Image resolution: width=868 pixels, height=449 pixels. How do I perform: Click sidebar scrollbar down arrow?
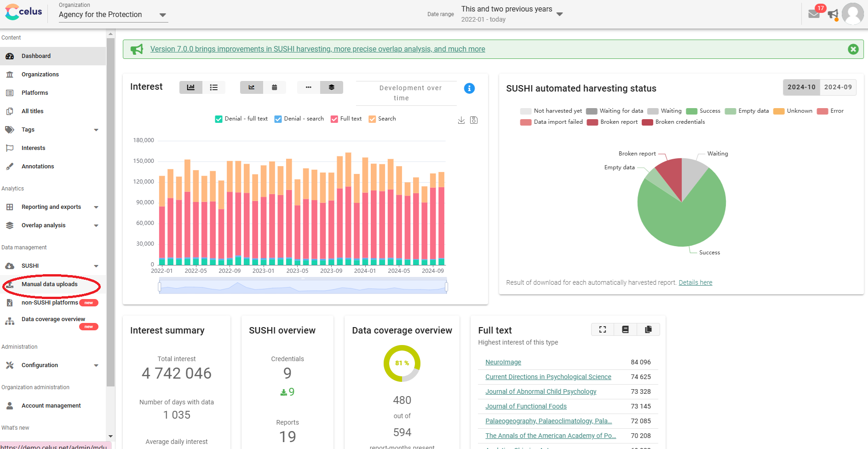(110, 436)
